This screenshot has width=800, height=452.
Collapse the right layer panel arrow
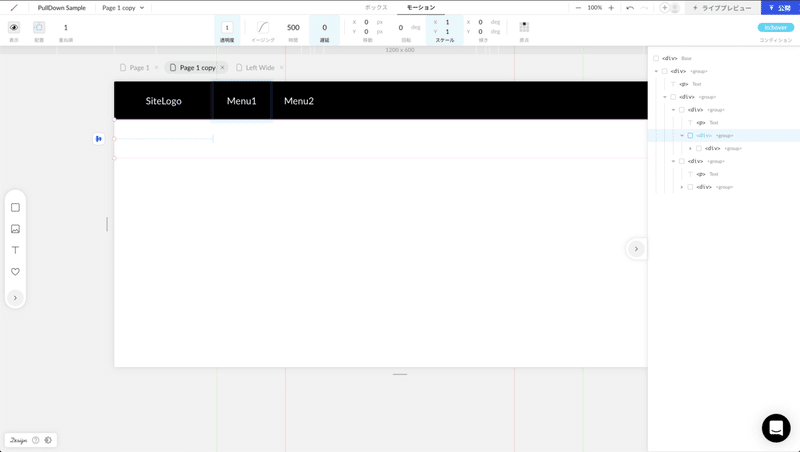click(x=636, y=249)
